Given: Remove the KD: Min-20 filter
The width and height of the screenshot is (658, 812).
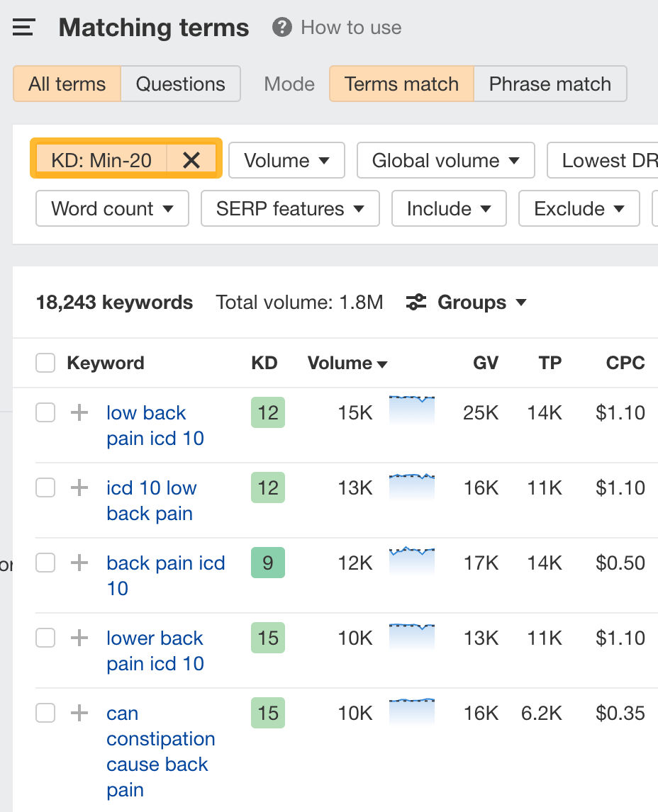Looking at the screenshot, I should [191, 160].
